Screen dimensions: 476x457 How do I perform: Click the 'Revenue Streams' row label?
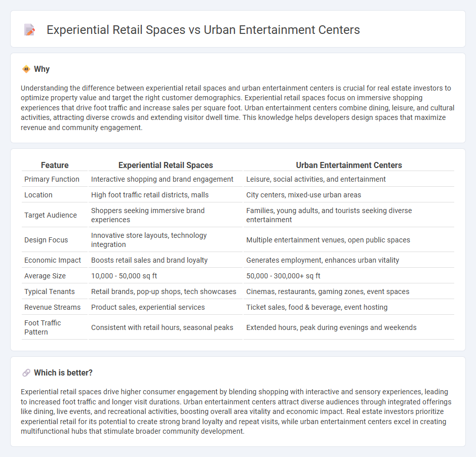53,307
